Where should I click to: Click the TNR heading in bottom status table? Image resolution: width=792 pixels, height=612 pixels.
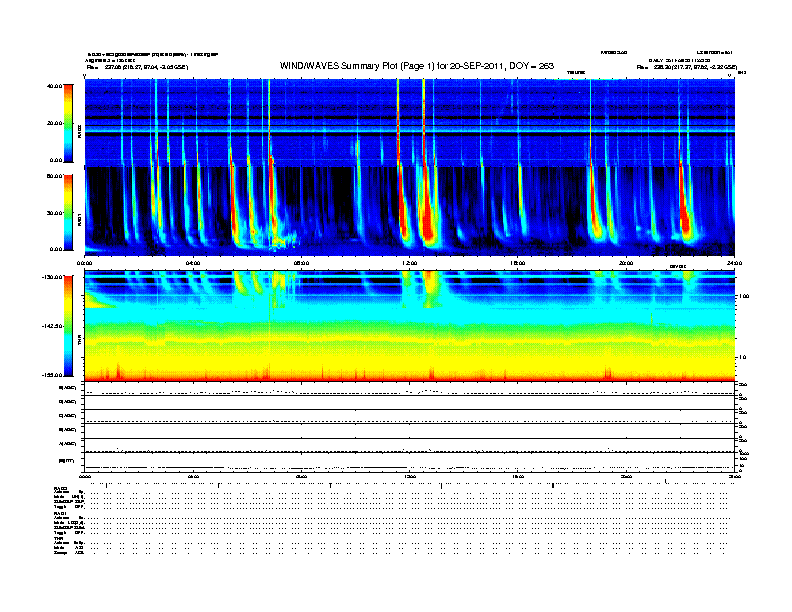click(57, 538)
